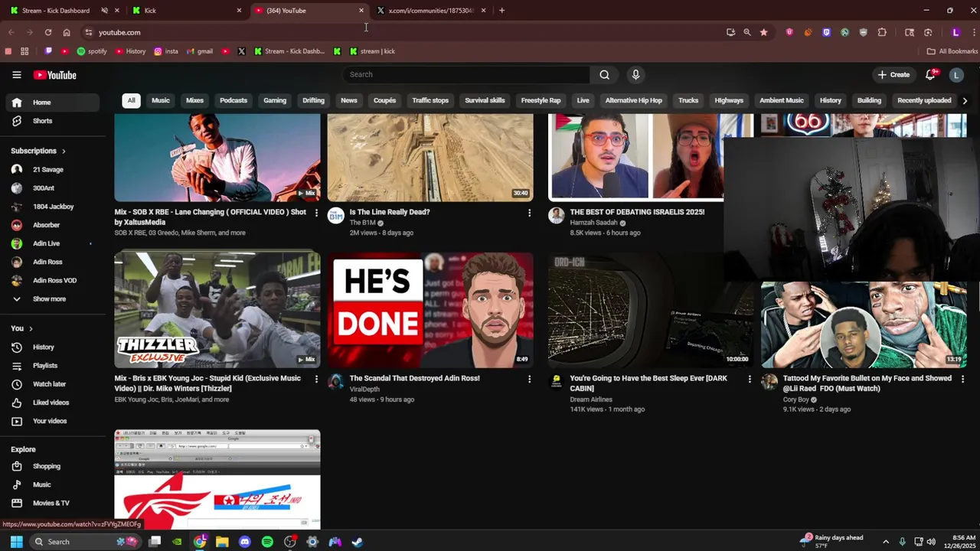
Task: Open the All Bookmarks folder
Action: pyautogui.click(x=952, y=51)
